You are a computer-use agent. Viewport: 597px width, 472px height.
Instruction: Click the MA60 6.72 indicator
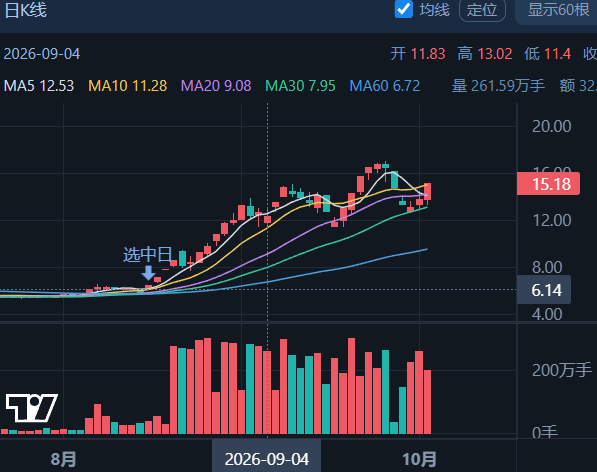click(x=385, y=86)
